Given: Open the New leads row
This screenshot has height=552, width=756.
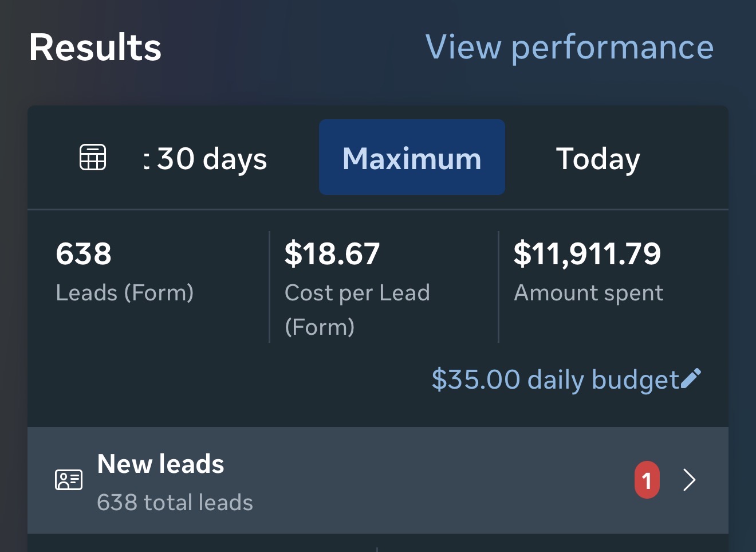Looking at the screenshot, I should 378,480.
